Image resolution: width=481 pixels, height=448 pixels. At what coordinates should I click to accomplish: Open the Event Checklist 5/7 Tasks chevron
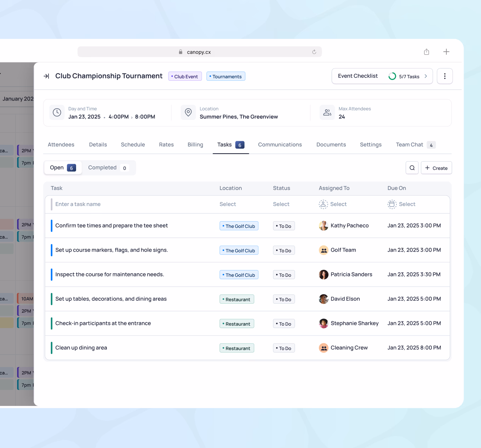tap(426, 76)
